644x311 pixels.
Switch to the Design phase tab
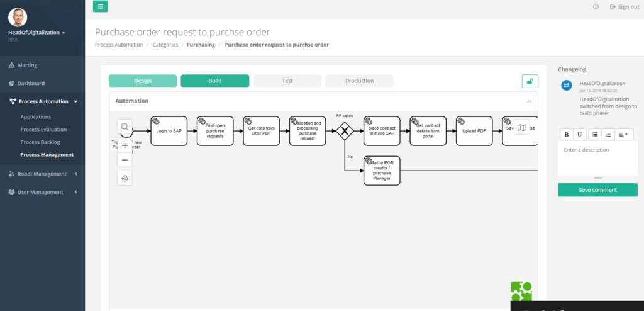coord(143,81)
